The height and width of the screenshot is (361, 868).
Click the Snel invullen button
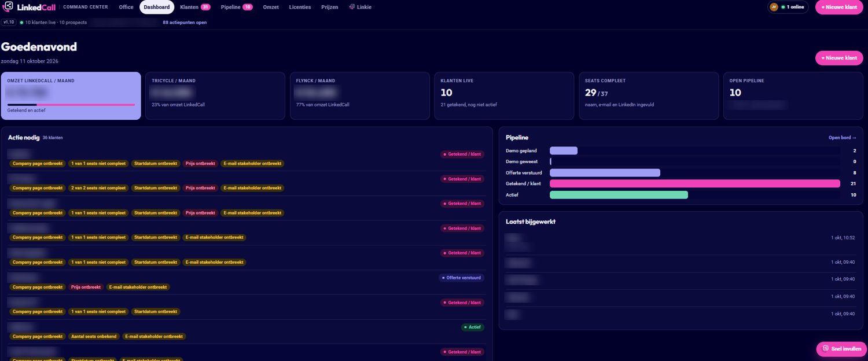(x=842, y=349)
